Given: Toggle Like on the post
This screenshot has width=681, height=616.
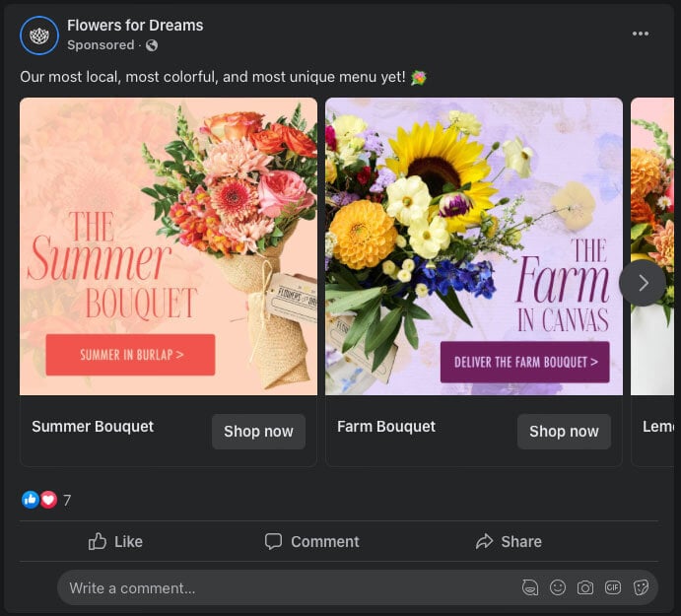Looking at the screenshot, I should click(x=115, y=541).
